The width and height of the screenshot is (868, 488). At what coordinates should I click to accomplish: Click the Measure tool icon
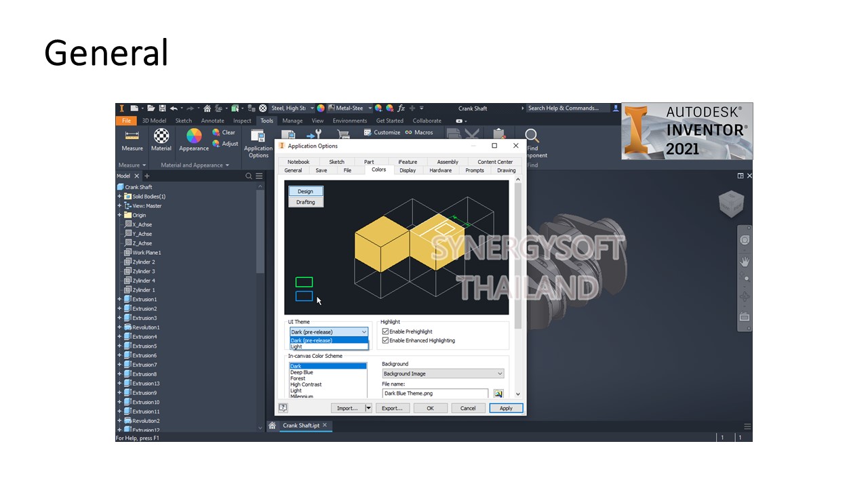[x=132, y=136]
